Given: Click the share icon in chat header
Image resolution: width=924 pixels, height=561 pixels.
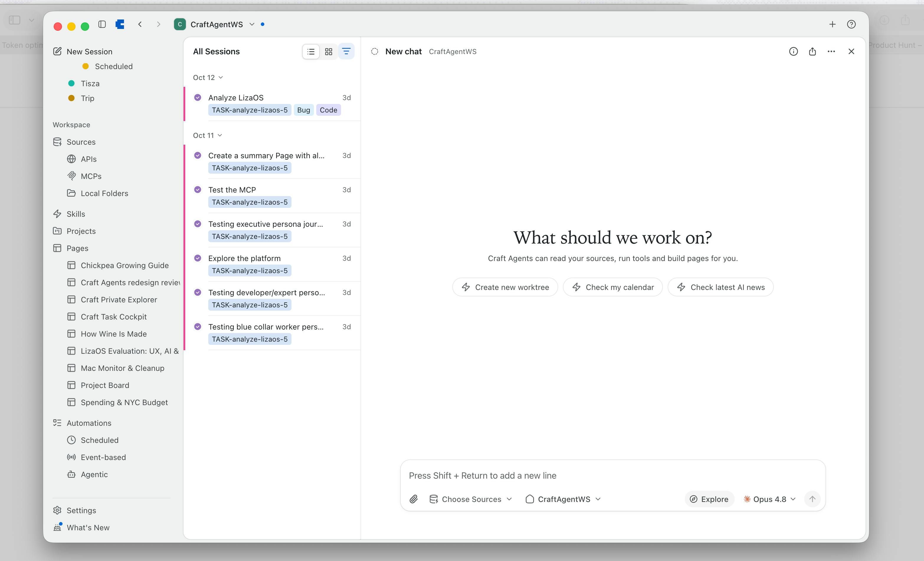Looking at the screenshot, I should [812, 51].
